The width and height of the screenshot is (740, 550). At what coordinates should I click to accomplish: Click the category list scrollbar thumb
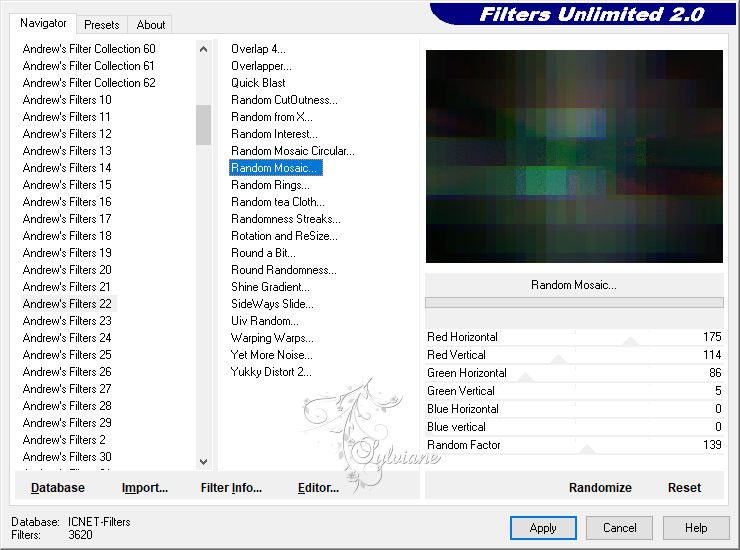(x=203, y=125)
